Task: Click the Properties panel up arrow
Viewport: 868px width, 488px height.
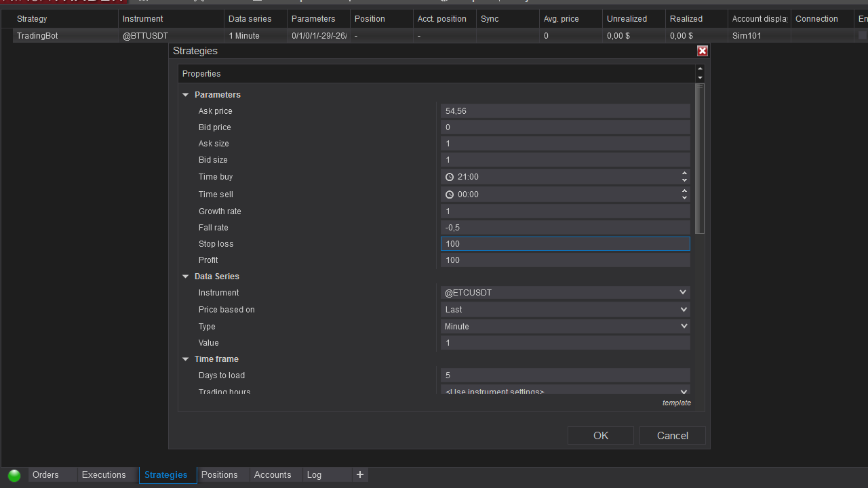Action: pos(700,69)
